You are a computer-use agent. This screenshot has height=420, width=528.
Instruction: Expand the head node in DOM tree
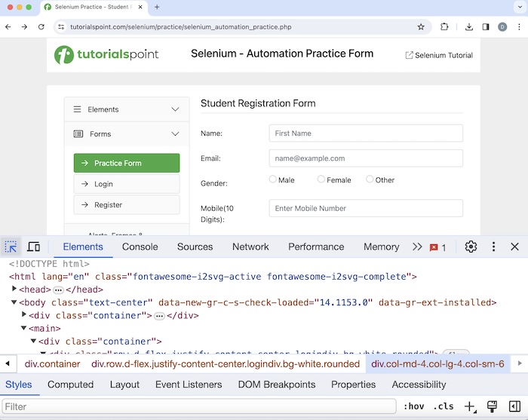(x=14, y=289)
